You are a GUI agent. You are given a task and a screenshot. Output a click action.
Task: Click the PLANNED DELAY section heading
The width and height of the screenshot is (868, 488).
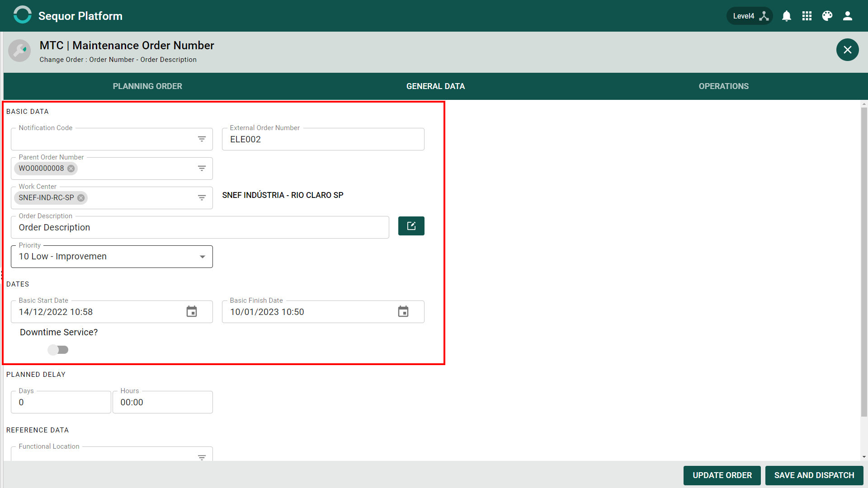36,375
